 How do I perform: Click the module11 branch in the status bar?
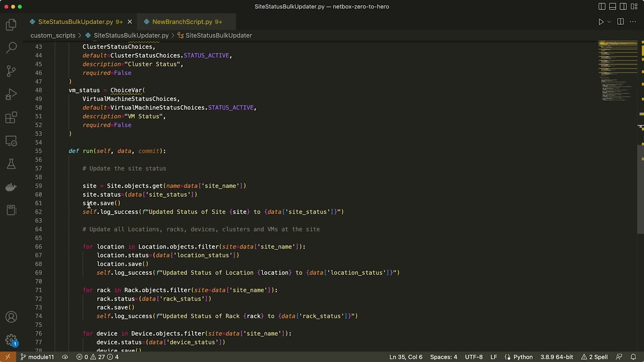point(41,356)
